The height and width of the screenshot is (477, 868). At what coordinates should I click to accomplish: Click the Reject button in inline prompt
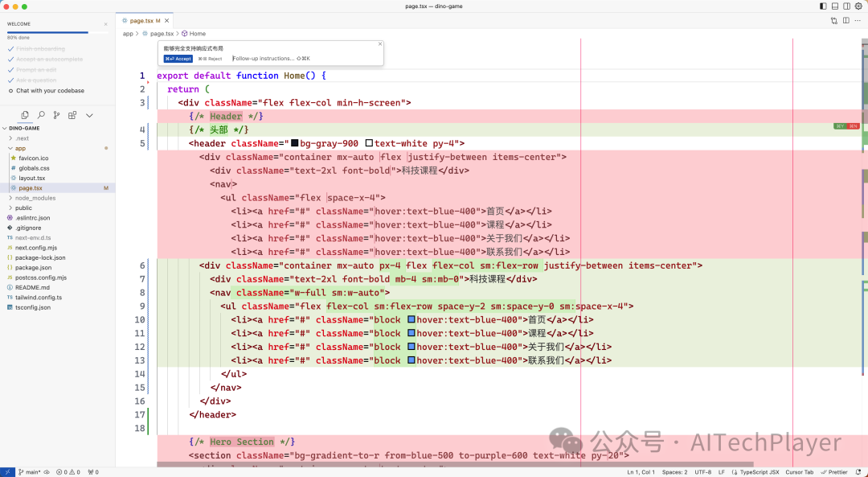[x=210, y=59]
